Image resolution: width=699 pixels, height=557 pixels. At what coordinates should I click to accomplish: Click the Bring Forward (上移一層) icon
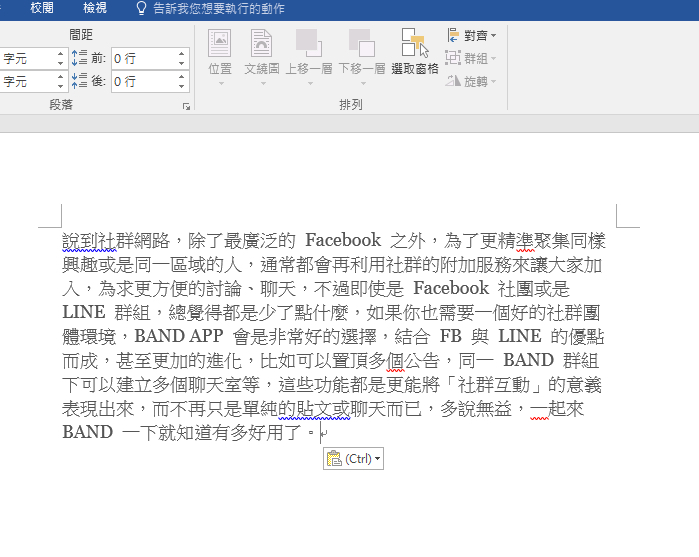pyautogui.click(x=308, y=44)
